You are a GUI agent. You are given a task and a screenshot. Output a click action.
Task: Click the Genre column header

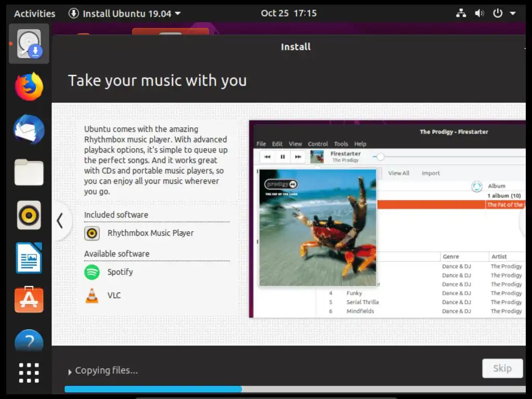coord(451,257)
